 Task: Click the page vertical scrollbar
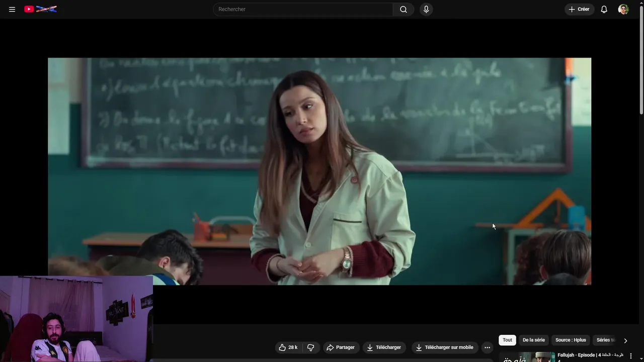point(641,60)
